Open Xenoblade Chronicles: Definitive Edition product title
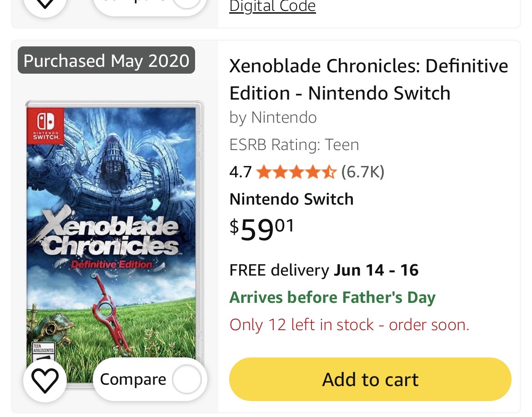 (x=368, y=80)
